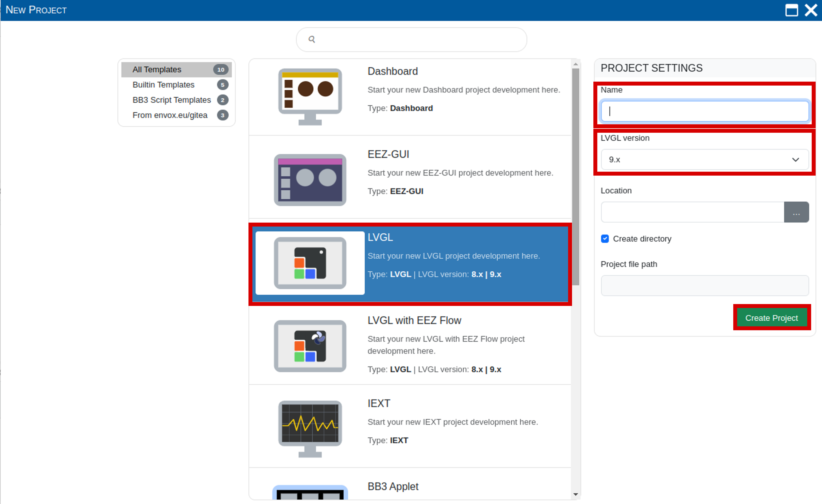Click the LVGL template icon
The height and width of the screenshot is (504, 822).
point(310,263)
